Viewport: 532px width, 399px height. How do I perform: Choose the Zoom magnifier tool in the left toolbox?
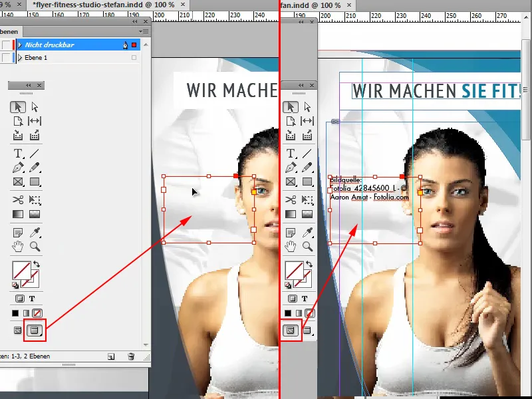point(35,246)
